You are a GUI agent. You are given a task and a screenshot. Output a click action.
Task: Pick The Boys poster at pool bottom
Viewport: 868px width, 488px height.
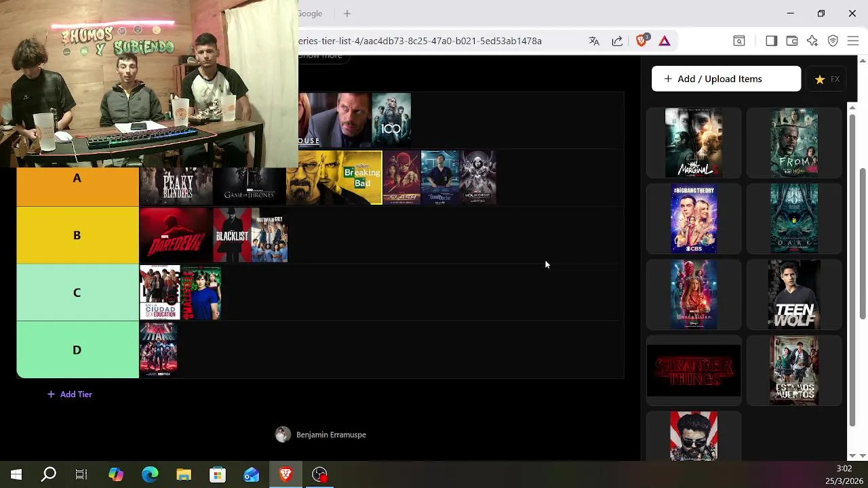(694, 436)
